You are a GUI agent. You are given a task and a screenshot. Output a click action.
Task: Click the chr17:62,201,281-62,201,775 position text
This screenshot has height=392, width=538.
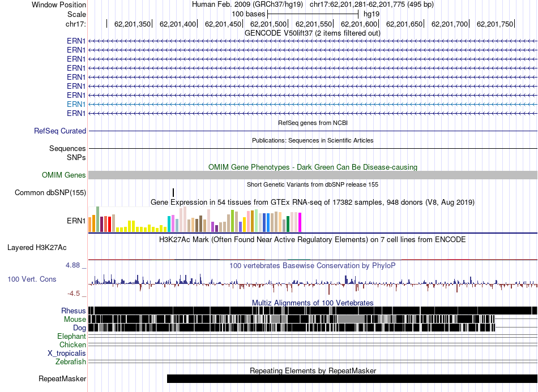[372, 5]
